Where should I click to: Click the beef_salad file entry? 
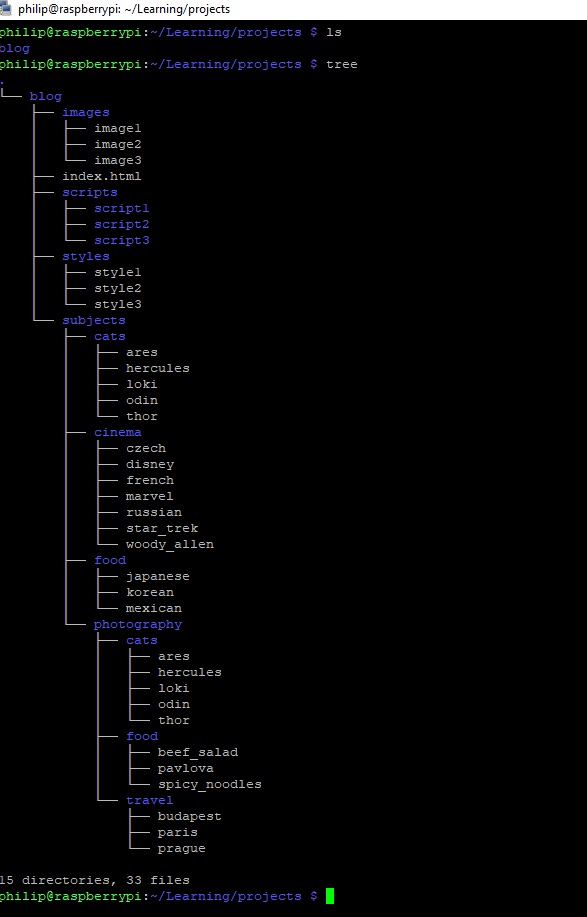pos(198,752)
